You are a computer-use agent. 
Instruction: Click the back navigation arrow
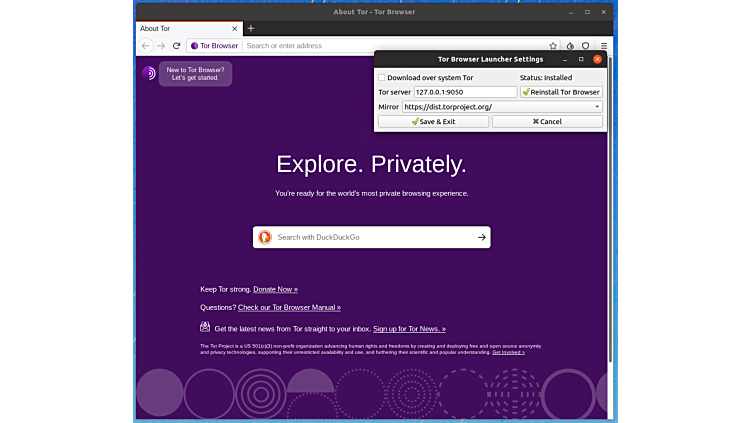click(x=146, y=46)
